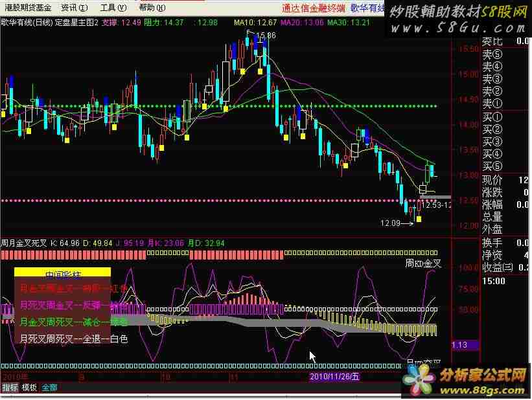Click the 12.09 low price label
This screenshot has width=532, height=400.
pyautogui.click(x=390, y=223)
